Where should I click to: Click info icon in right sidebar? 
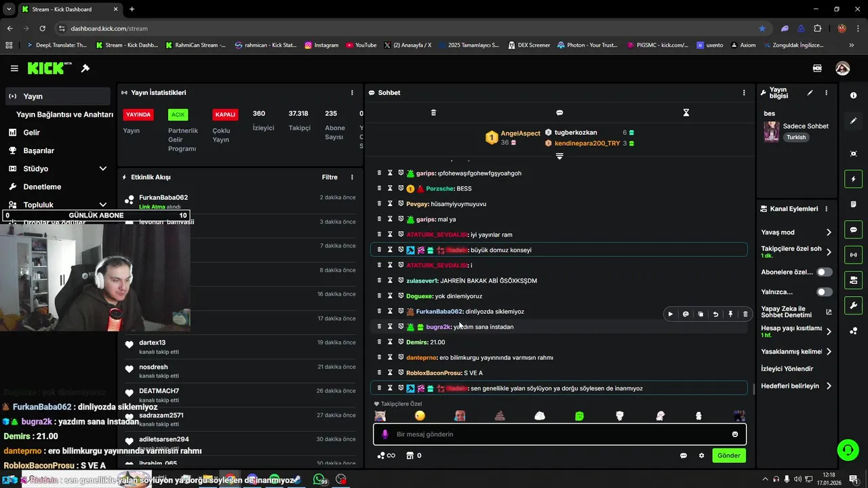(x=853, y=96)
